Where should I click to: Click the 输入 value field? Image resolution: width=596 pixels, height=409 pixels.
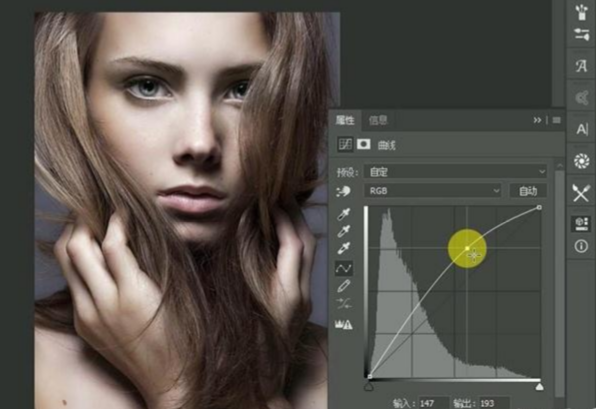coord(434,403)
